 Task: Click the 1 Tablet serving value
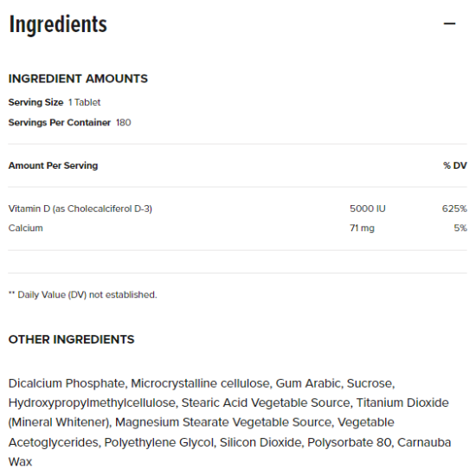[84, 103]
